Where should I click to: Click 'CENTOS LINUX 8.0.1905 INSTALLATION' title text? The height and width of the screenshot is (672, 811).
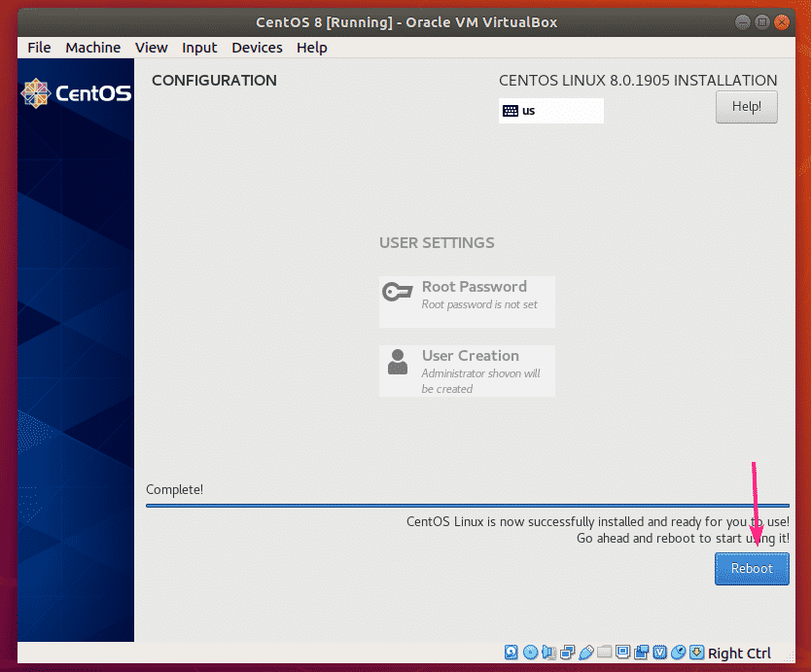638,80
